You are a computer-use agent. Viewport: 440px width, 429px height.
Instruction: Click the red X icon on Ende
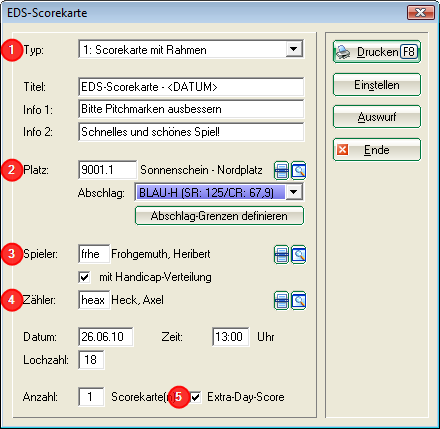click(x=342, y=150)
